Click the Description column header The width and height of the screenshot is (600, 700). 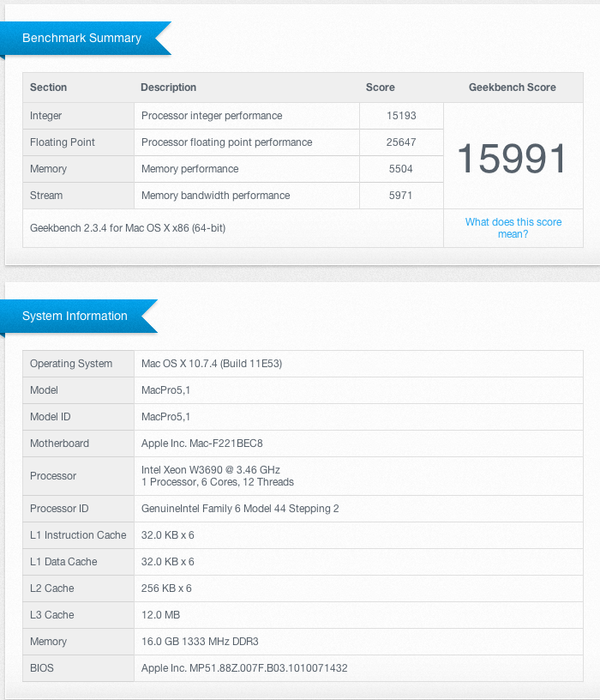point(168,87)
